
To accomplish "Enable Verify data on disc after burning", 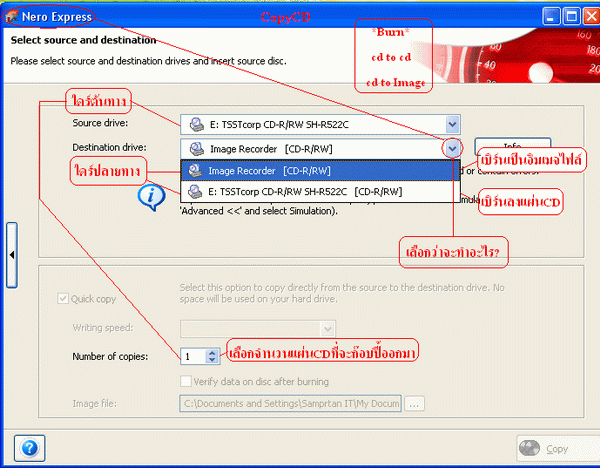I will [x=186, y=381].
